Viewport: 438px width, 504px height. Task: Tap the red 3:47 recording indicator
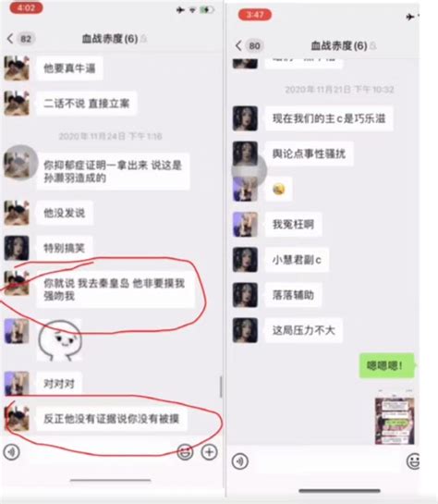255,15
